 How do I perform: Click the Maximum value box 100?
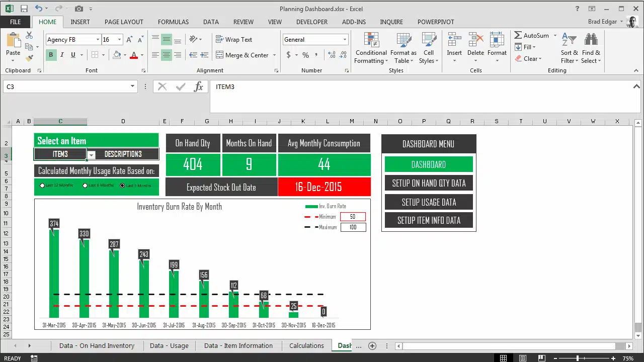pos(353,227)
